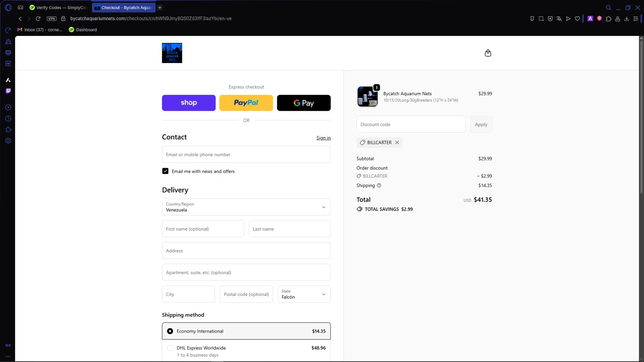Click the Sign in link

pos(323,138)
